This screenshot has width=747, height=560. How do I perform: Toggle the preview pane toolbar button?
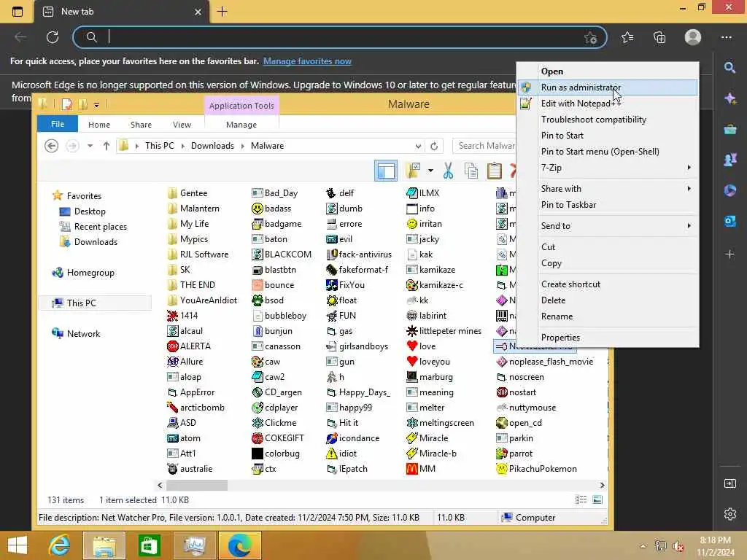(386, 171)
